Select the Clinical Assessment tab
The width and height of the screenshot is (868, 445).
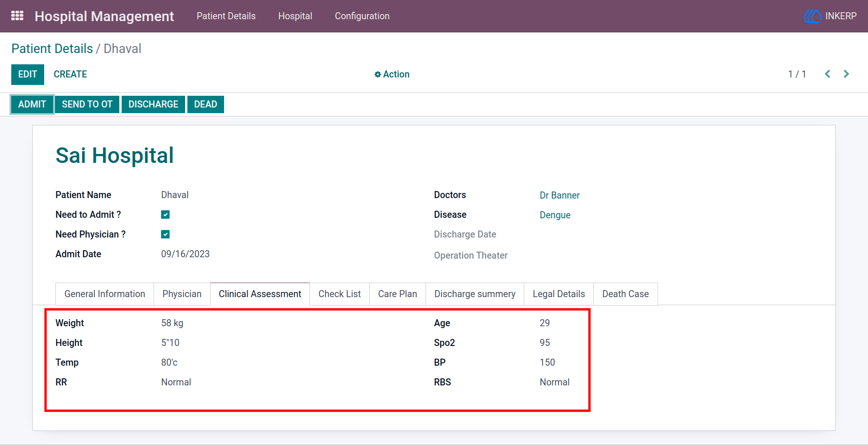pos(260,294)
